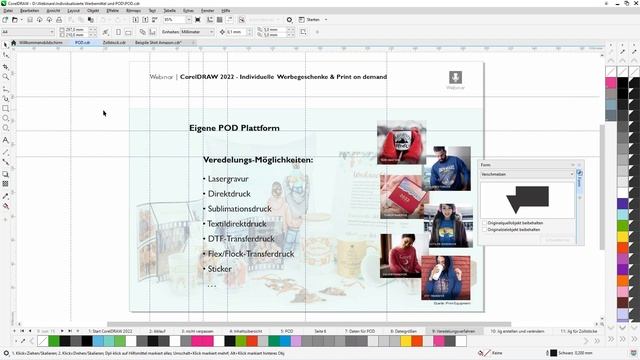Open the zoom level dropdown
The width and height of the screenshot is (640, 360).
click(x=189, y=20)
